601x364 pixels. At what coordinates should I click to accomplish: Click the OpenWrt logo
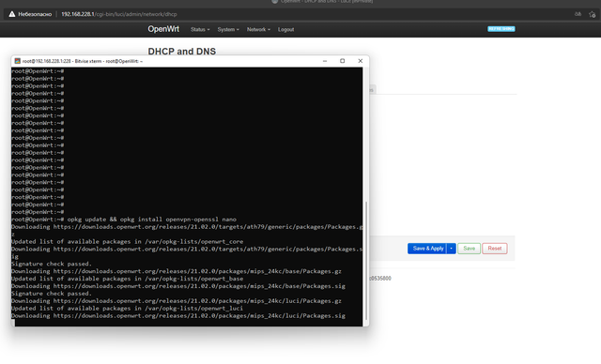click(x=163, y=29)
